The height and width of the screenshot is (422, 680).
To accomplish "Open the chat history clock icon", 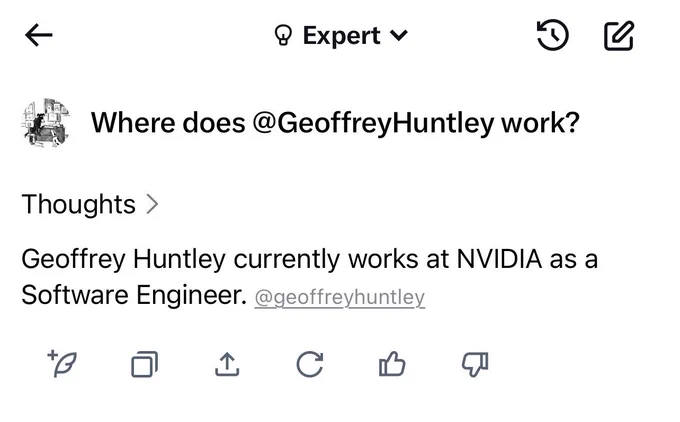I will [x=552, y=36].
